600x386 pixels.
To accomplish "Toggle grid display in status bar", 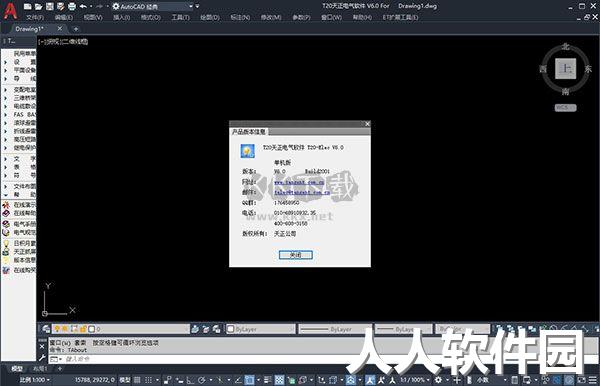I will (x=137, y=380).
